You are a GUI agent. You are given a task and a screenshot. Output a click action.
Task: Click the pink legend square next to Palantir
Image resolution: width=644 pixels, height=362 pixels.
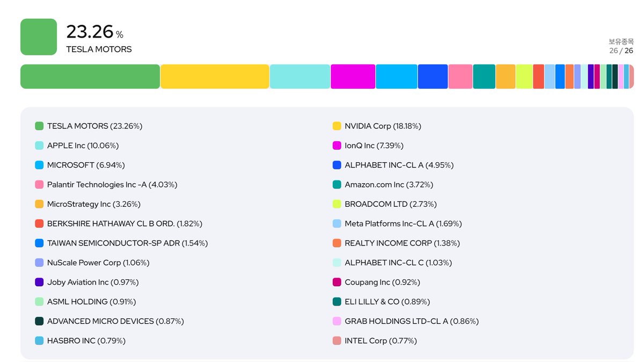click(x=39, y=185)
